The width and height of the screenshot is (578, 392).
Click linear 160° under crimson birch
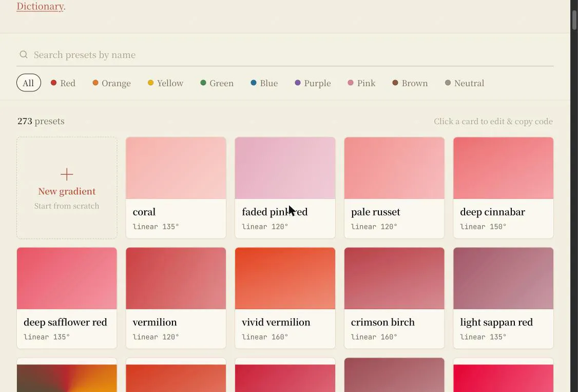(374, 337)
